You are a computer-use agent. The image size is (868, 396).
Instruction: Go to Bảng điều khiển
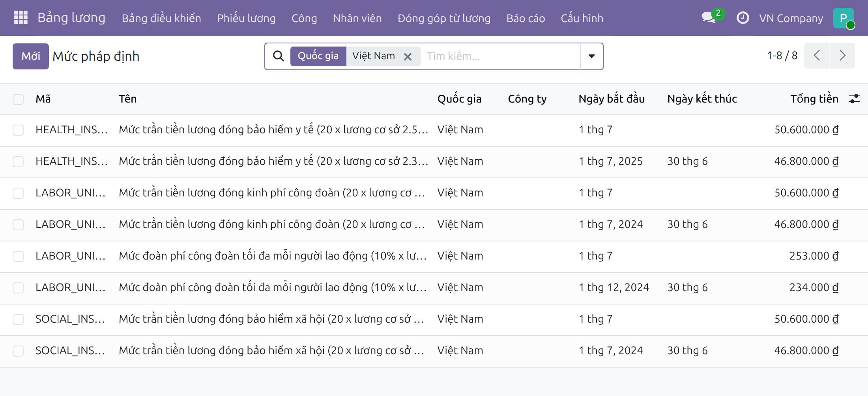click(x=161, y=18)
